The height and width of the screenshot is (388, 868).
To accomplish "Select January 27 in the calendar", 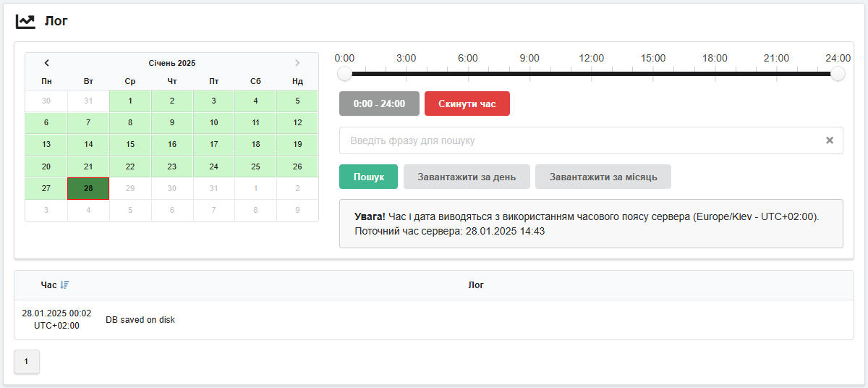I will coord(46,188).
